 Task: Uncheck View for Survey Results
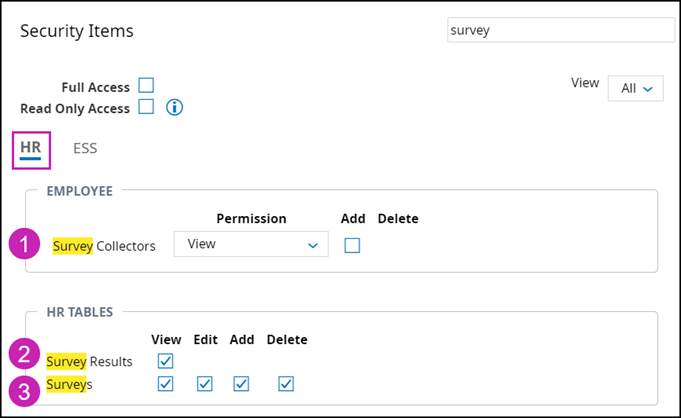point(166,361)
